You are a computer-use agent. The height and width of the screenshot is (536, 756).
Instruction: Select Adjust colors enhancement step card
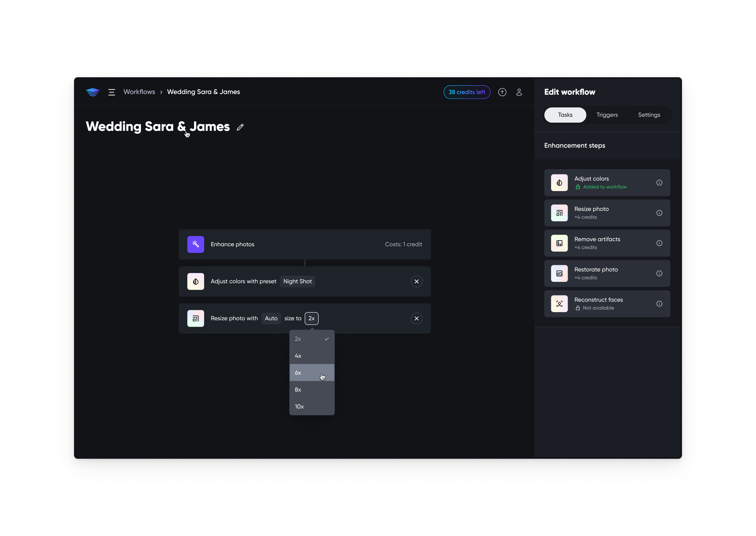(x=607, y=183)
